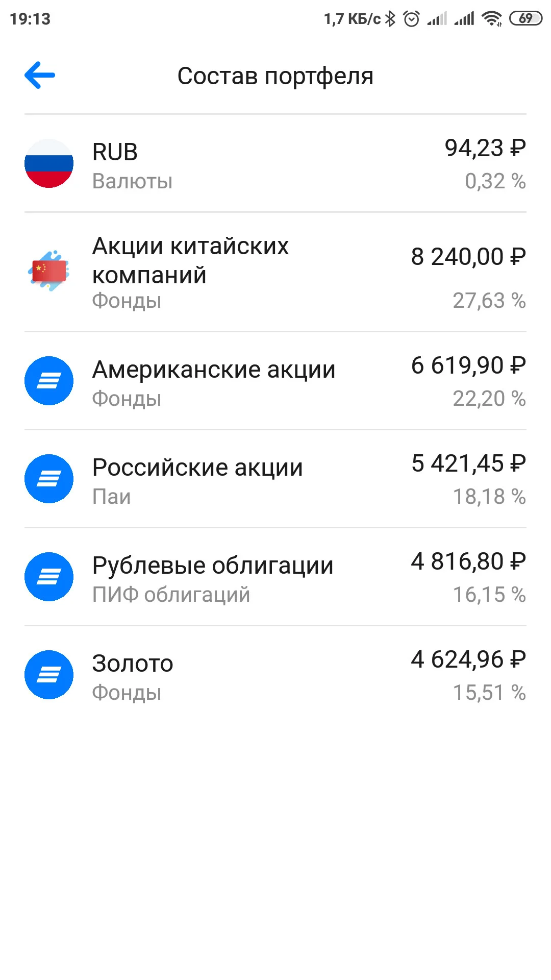
Task: Tap the blue icon beside Золото
Action: (49, 675)
